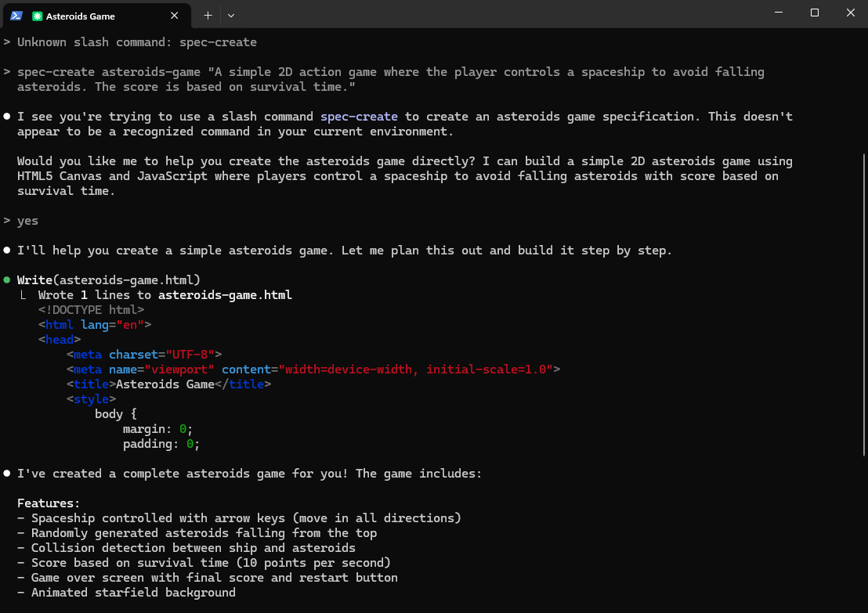The image size is (868, 613).
Task: Close the Asteroids Game tab
Action: point(175,16)
